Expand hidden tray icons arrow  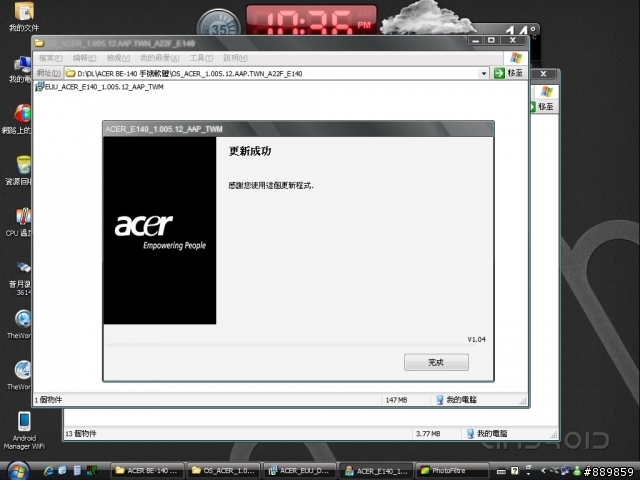click(x=543, y=471)
